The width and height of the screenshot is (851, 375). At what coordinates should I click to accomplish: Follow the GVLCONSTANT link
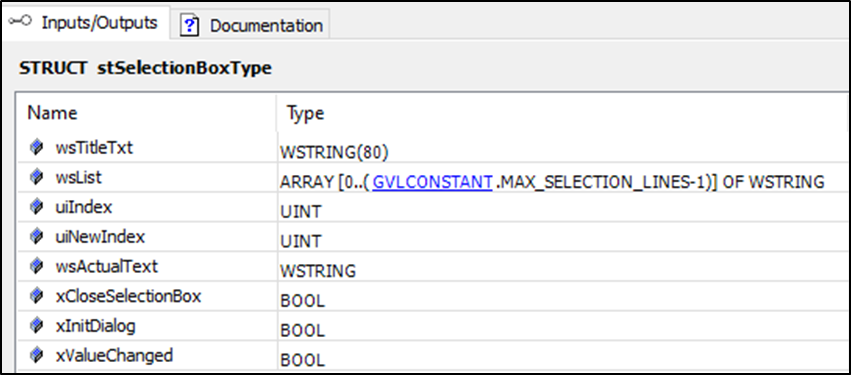[433, 182]
